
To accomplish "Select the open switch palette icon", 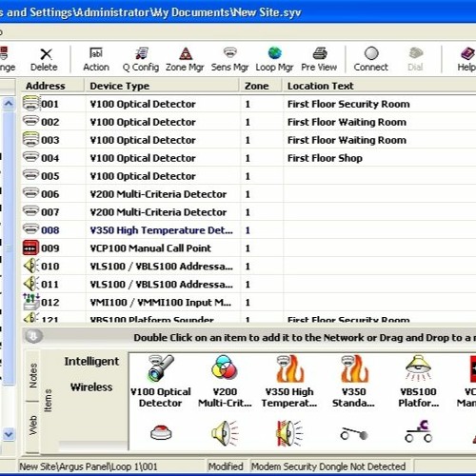I will [x=354, y=433].
